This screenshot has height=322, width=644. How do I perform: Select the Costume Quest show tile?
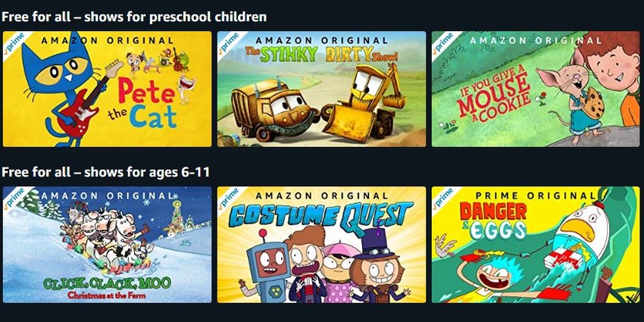(x=321, y=245)
